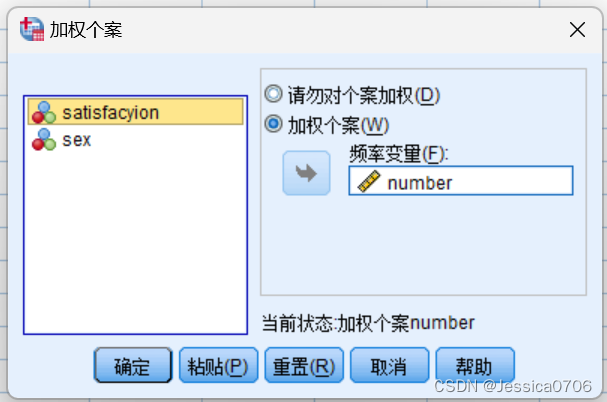Click the nominal icon beside sex

point(44,139)
